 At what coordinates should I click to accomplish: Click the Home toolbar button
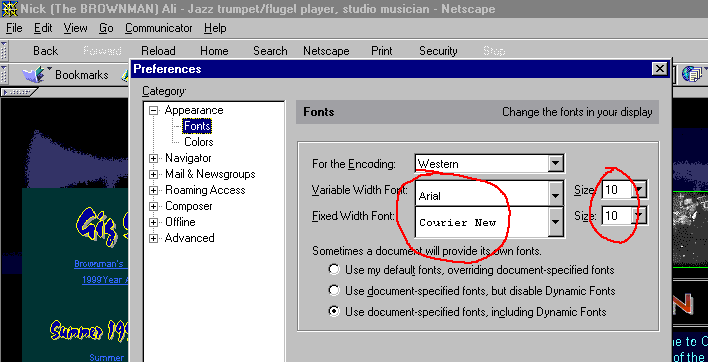click(x=214, y=51)
